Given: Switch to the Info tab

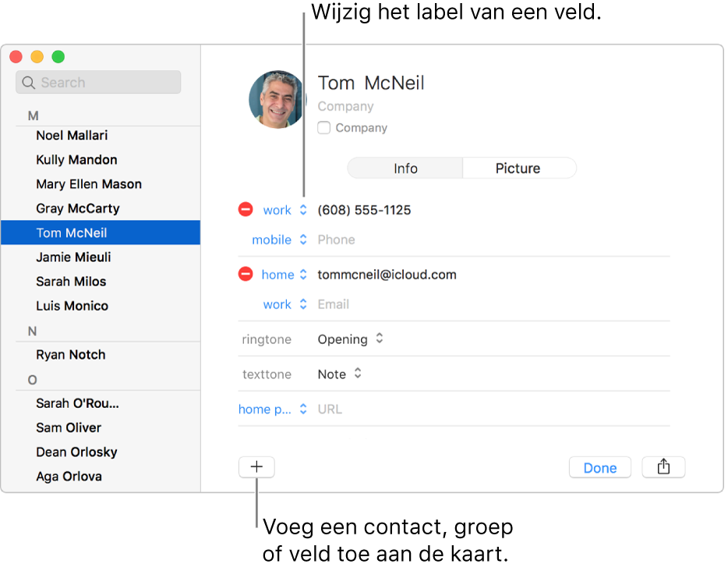Looking at the screenshot, I should click(x=405, y=168).
